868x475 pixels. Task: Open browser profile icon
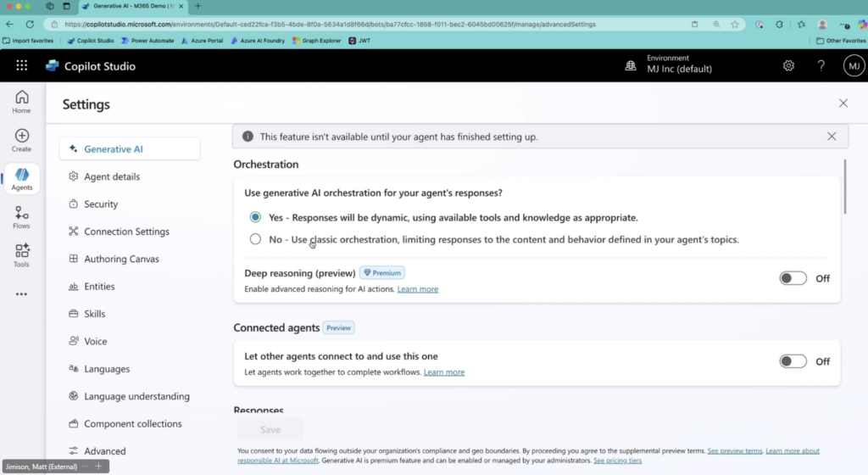(x=822, y=25)
